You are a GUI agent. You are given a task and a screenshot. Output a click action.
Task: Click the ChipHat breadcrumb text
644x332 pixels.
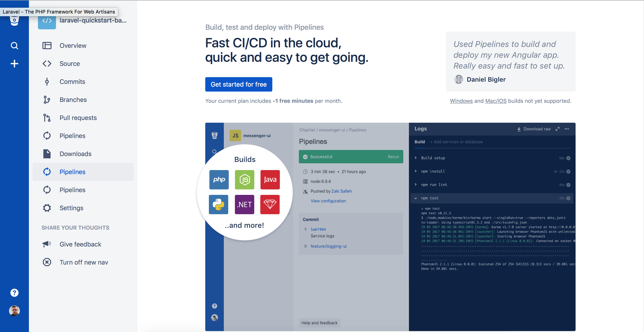pos(307,130)
